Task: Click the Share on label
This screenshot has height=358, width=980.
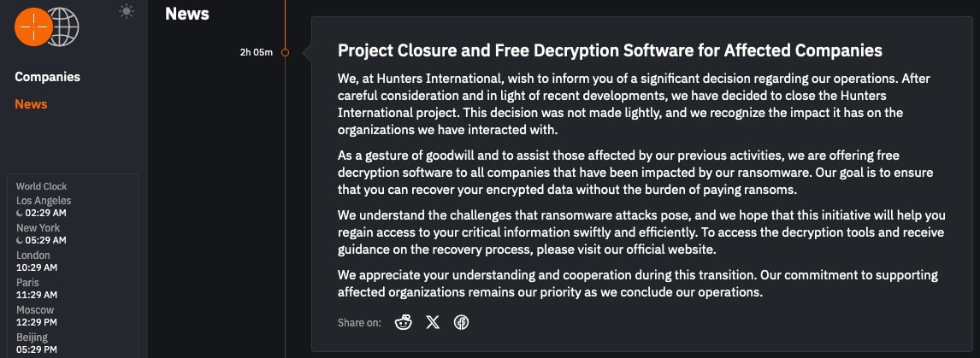Action: click(359, 323)
